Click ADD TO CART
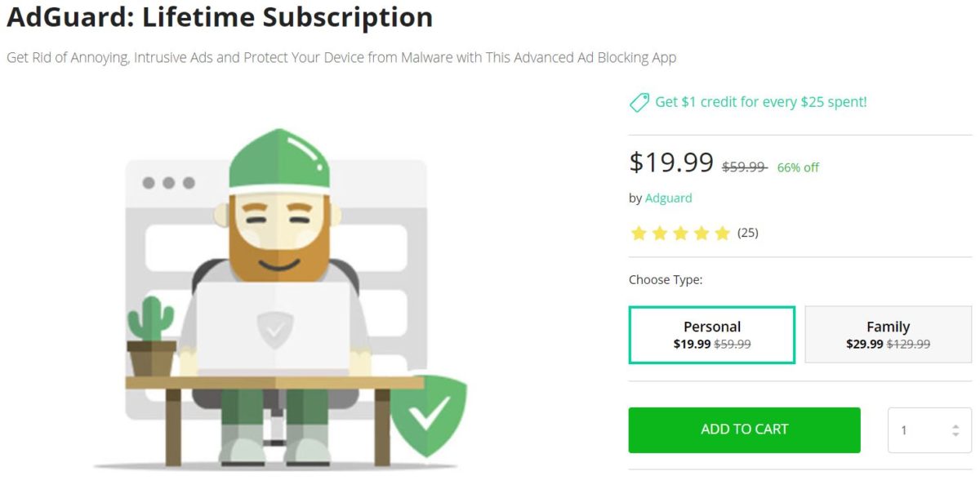The image size is (980, 485). click(x=743, y=429)
